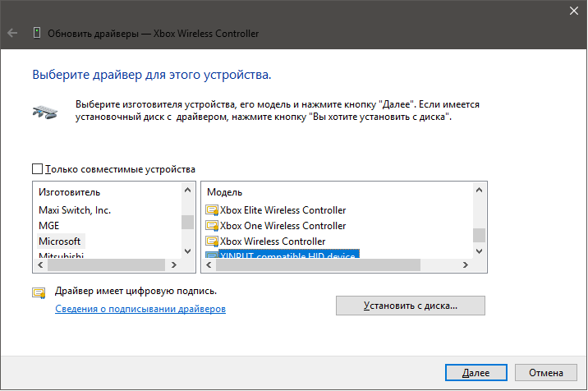The height and width of the screenshot is (391, 588).
Task: Select MGE manufacturer
Action: click(x=49, y=226)
